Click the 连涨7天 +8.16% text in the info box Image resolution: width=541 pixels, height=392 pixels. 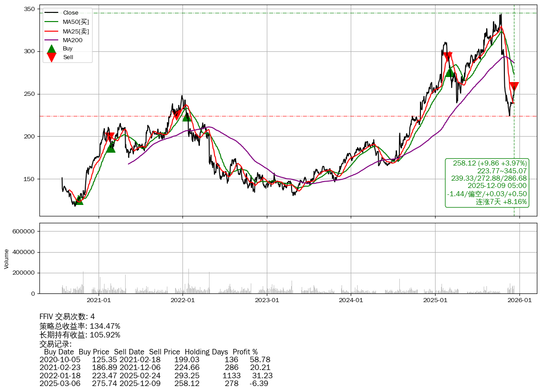click(x=501, y=202)
